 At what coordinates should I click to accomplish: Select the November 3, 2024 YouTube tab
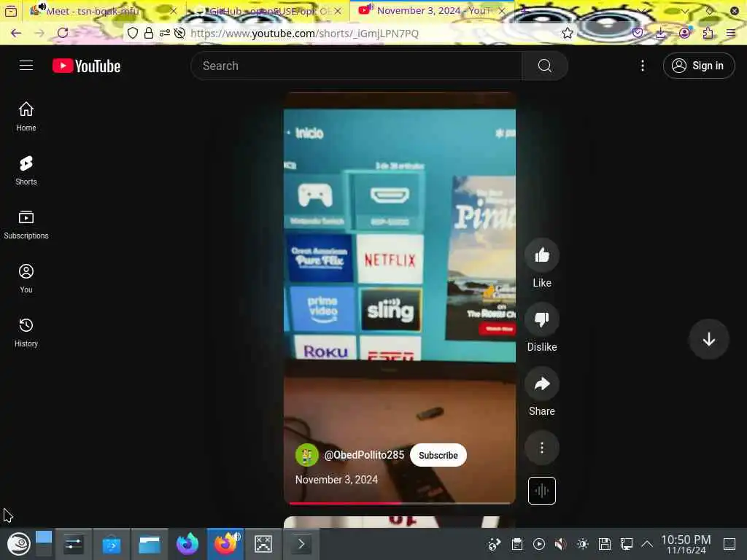point(431,11)
